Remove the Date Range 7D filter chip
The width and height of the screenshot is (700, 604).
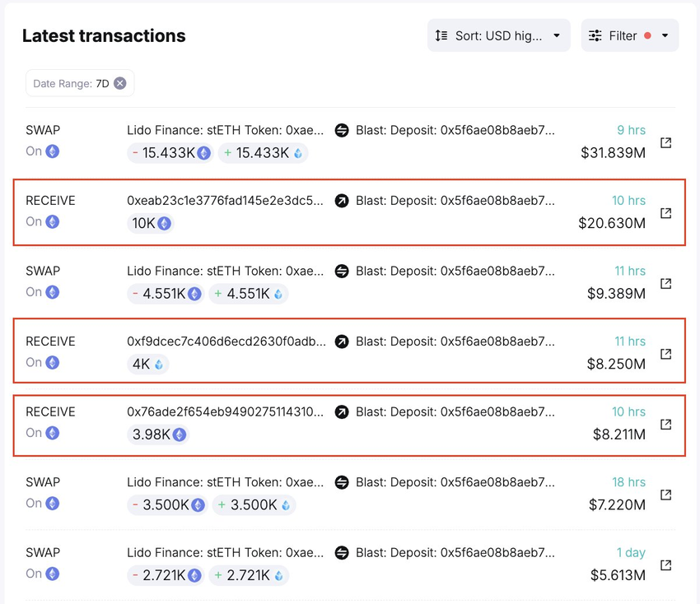pos(120,83)
